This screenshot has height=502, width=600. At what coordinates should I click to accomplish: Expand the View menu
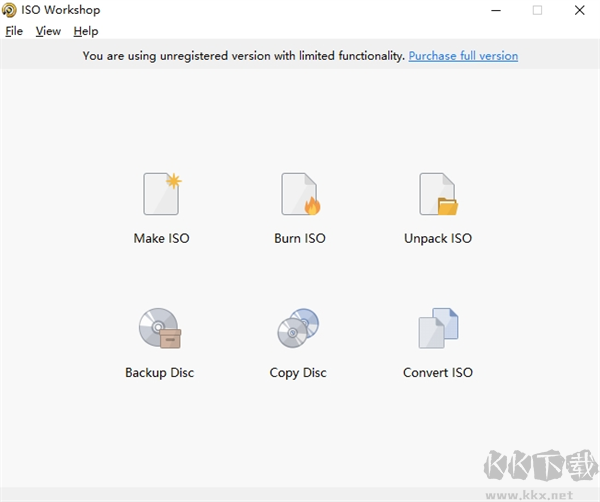pos(48,31)
